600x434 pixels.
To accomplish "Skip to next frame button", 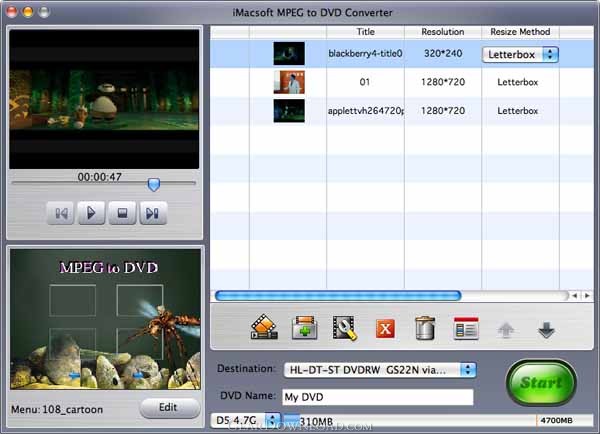I will pyautogui.click(x=153, y=213).
